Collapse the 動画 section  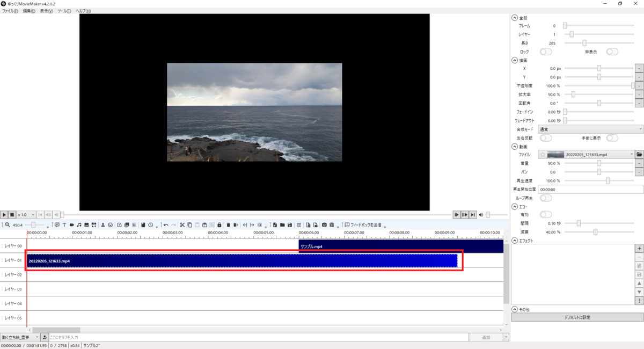click(515, 147)
